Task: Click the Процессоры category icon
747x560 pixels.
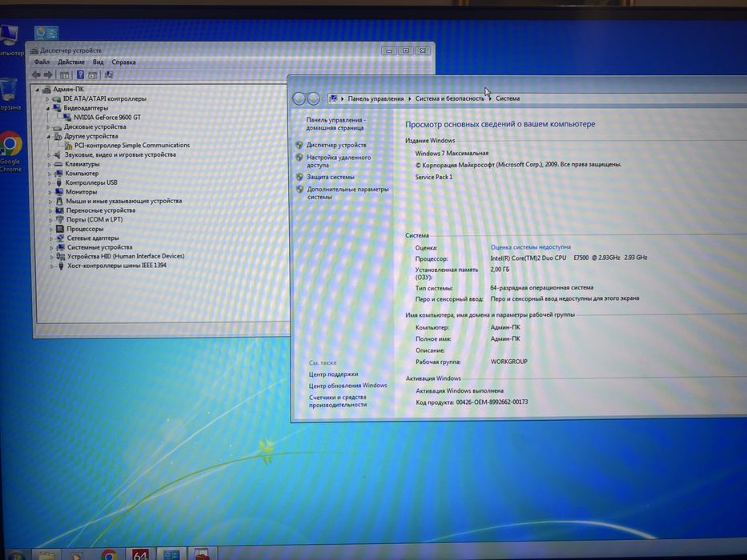Action: click(x=60, y=229)
